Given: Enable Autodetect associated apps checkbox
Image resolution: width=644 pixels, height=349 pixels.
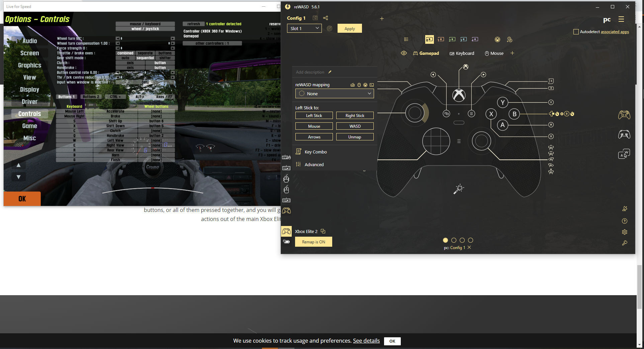Looking at the screenshot, I should (x=576, y=32).
